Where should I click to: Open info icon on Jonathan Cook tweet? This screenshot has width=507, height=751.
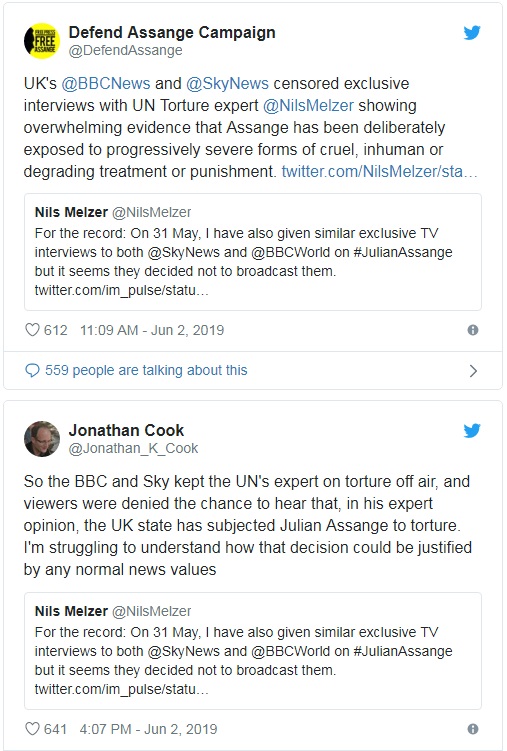(473, 729)
